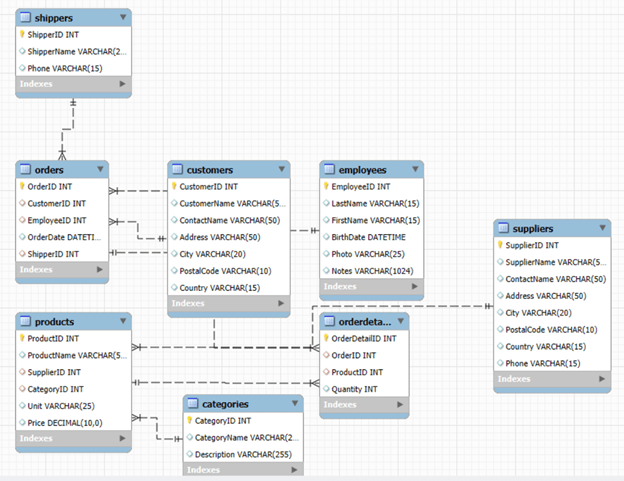Click the diamond icon beside SupplierName

click(500, 262)
